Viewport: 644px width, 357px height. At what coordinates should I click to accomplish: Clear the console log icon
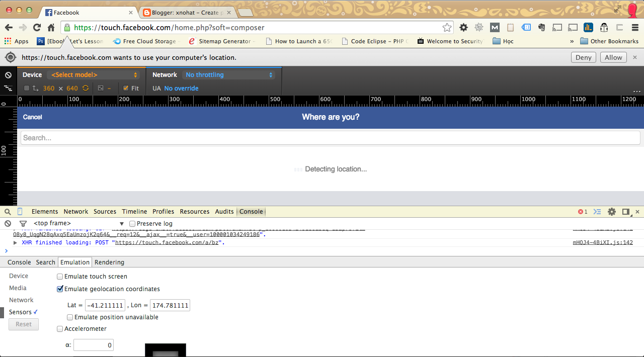point(8,224)
